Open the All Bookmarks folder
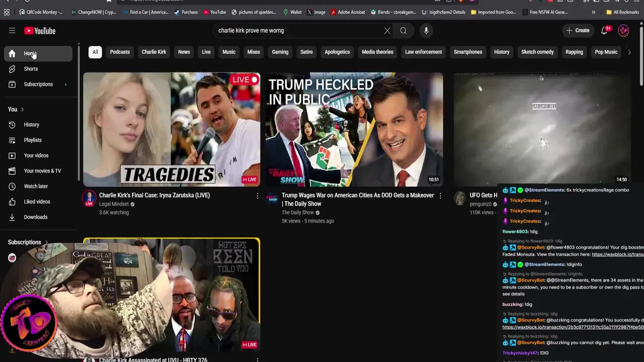Viewport: 644px width, 362px height. tap(622, 12)
